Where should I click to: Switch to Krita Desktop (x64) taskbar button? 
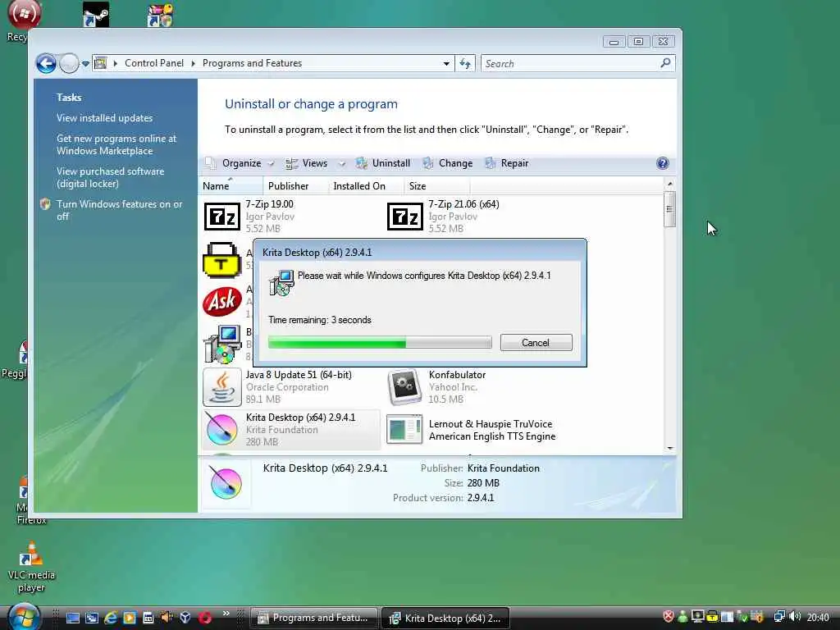click(445, 618)
